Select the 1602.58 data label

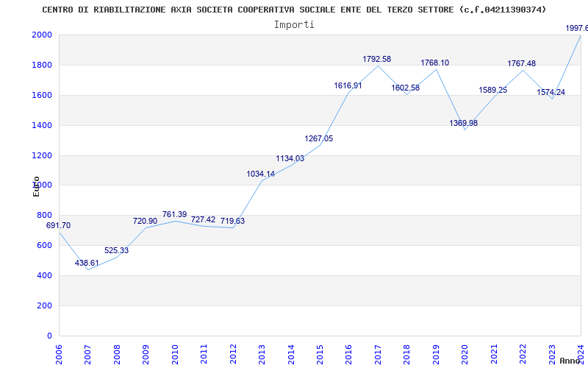point(406,88)
